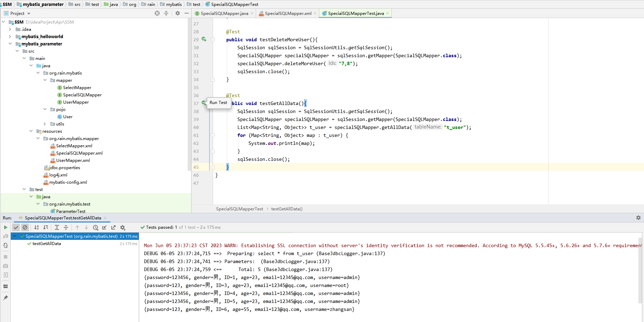Screen dimensions: 644x322
Task: Export test results icon
Action: coord(113,227)
